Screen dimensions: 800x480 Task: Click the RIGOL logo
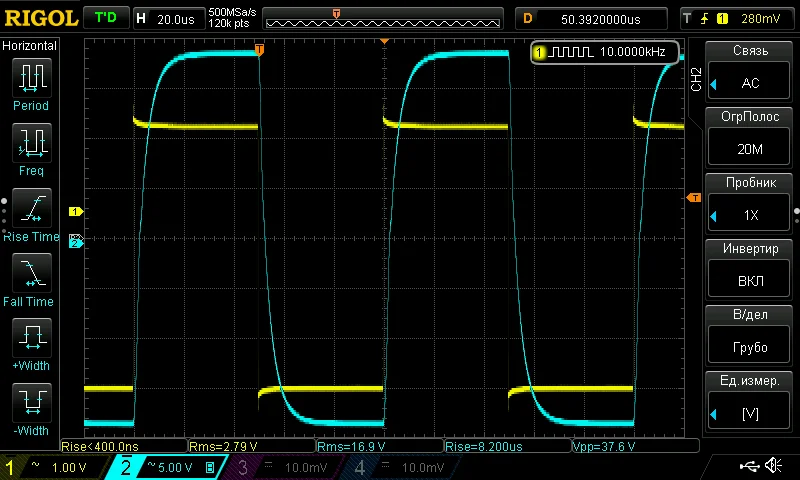click(x=41, y=18)
